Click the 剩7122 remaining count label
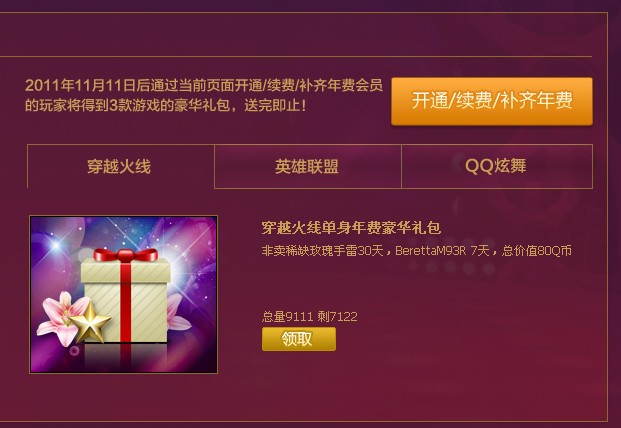This screenshot has height=428, width=621. (x=337, y=316)
